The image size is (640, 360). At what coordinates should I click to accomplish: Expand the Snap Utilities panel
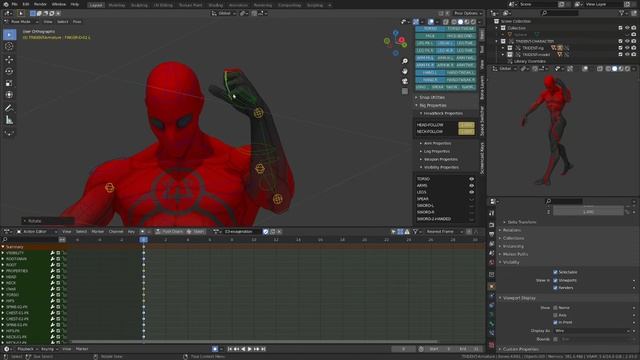(432, 97)
